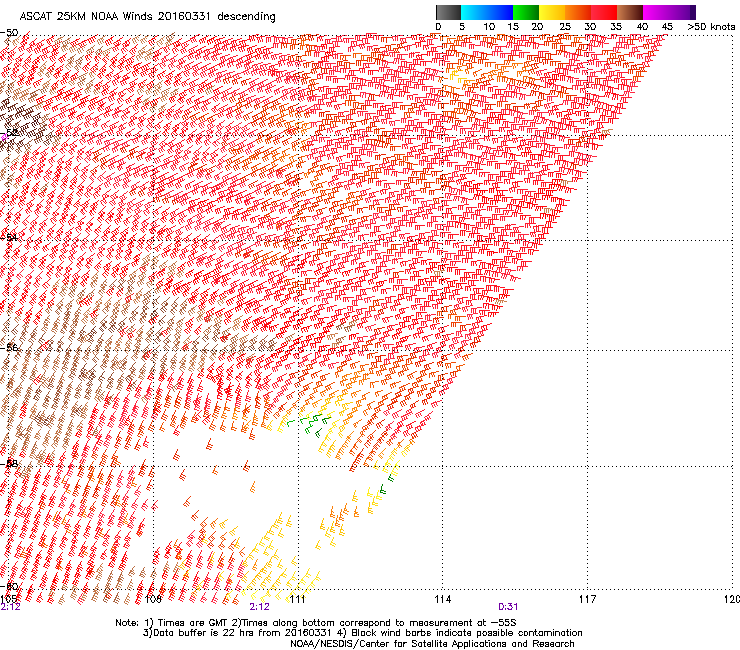This screenshot has height=650, width=740.
Task: Click the cyan 5-10 knots legend swatch
Action: [474, 12]
